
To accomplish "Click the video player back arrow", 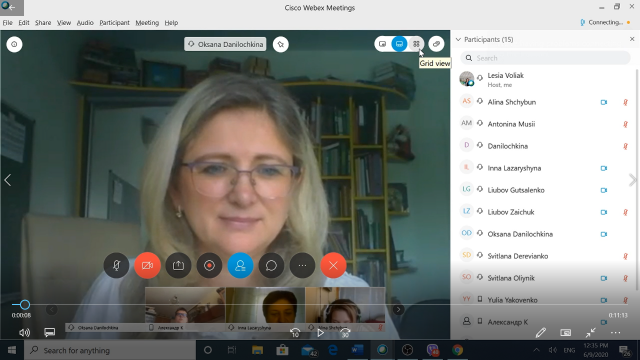I will pyautogui.click(x=11, y=7).
